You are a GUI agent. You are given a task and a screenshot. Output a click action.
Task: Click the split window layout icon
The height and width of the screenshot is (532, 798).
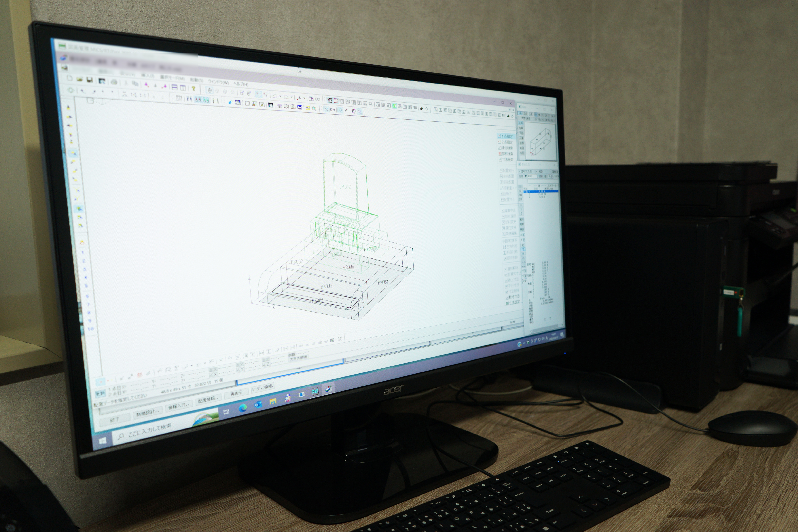311,99
